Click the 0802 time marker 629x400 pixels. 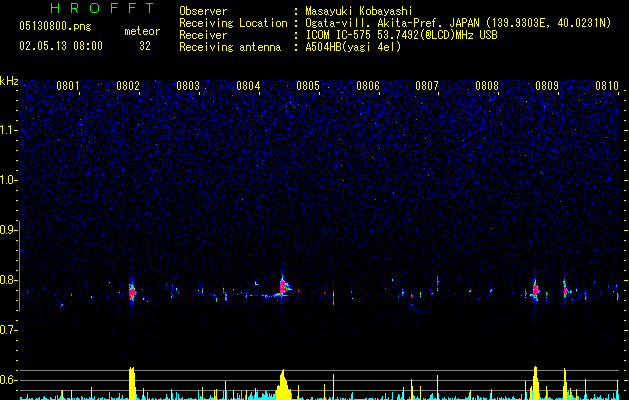128,86
